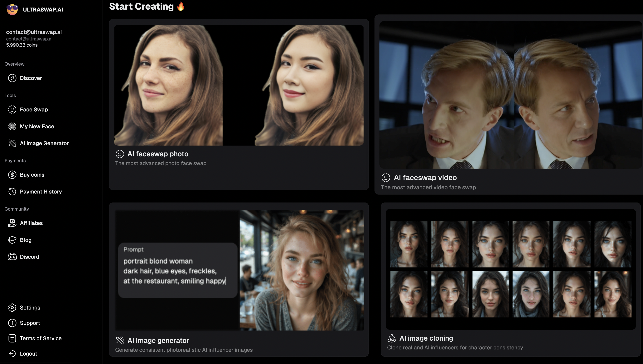Image resolution: width=643 pixels, height=364 pixels.
Task: Open the Discord icon link
Action: [x=12, y=257]
